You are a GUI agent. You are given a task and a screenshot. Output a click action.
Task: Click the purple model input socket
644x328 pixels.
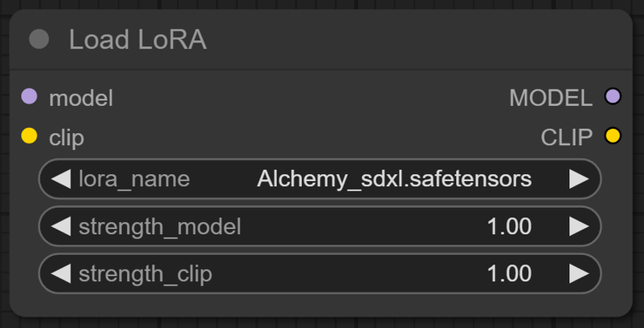[30, 97]
